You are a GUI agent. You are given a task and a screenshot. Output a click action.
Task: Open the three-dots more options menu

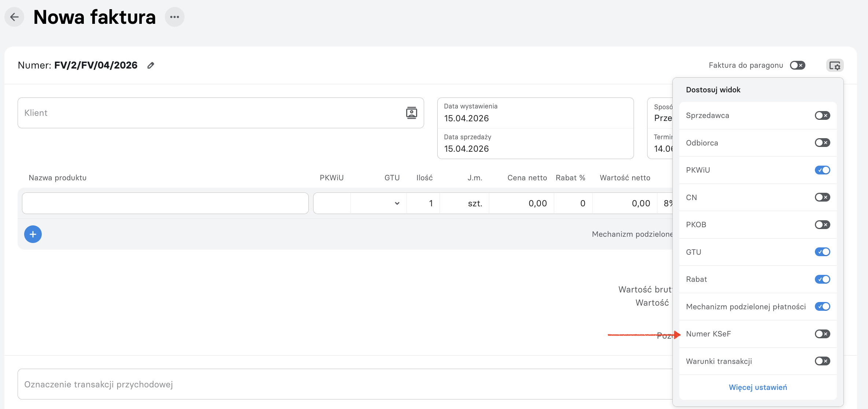(175, 17)
